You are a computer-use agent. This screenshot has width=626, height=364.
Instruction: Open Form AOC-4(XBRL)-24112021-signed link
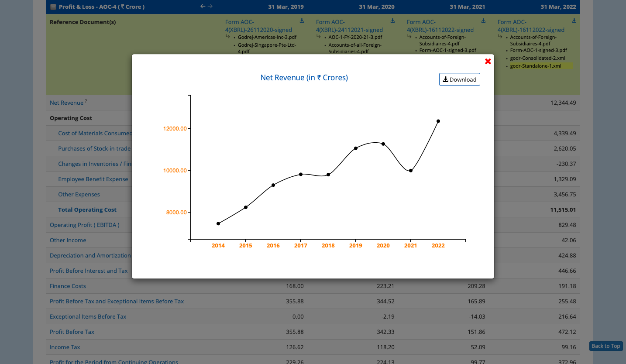349,26
